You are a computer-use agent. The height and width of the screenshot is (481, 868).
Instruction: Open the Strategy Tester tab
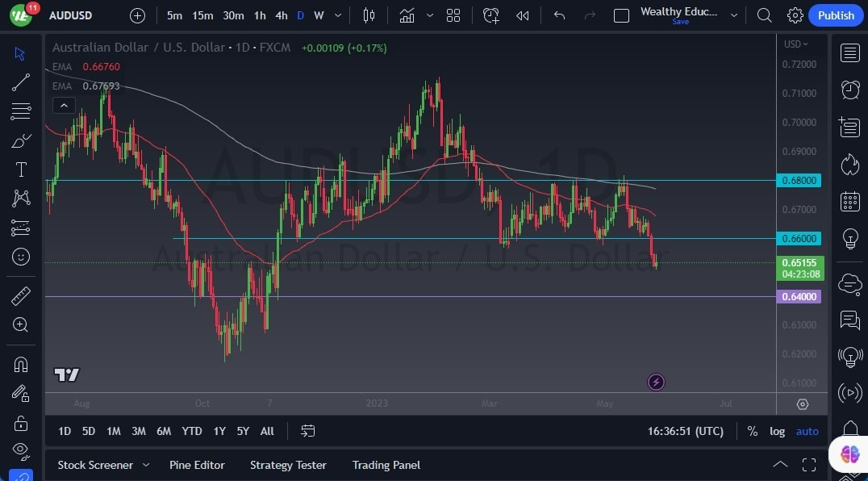pyautogui.click(x=288, y=465)
